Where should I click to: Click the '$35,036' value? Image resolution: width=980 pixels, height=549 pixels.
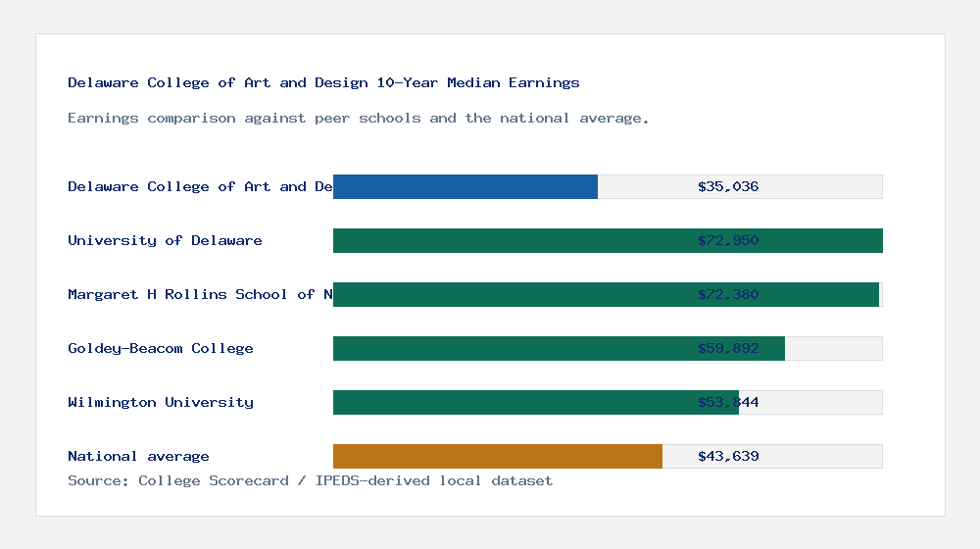click(x=728, y=186)
